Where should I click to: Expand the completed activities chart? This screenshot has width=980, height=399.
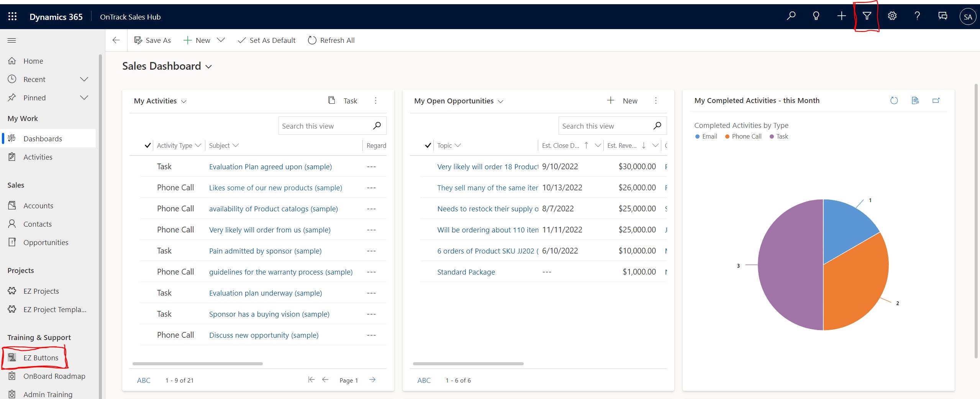[936, 100]
